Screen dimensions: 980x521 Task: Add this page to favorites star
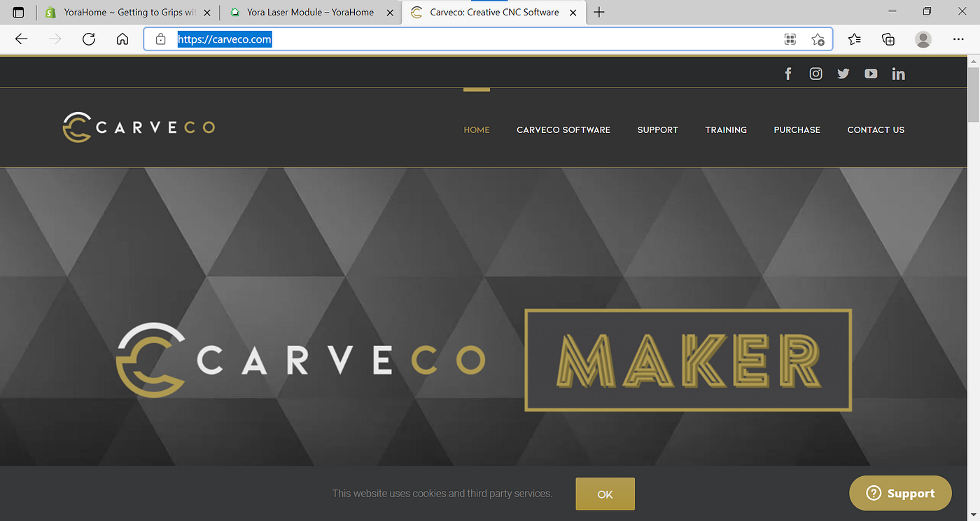pyautogui.click(x=818, y=39)
